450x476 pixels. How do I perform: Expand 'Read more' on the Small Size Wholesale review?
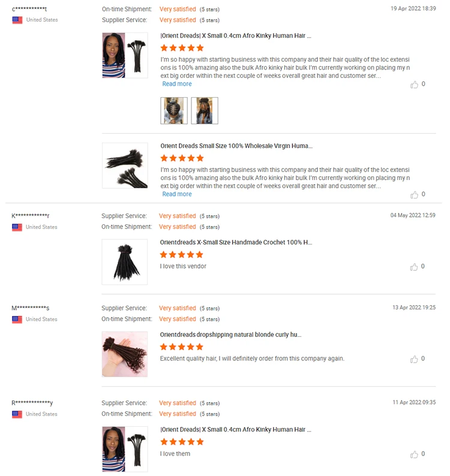coord(177,194)
